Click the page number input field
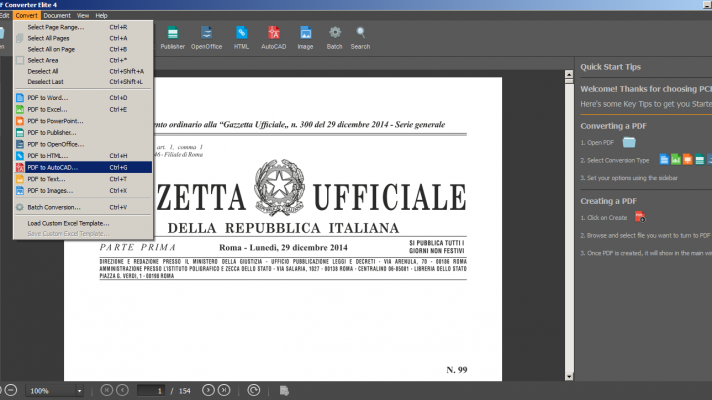The width and height of the screenshot is (712, 400). coord(153,390)
